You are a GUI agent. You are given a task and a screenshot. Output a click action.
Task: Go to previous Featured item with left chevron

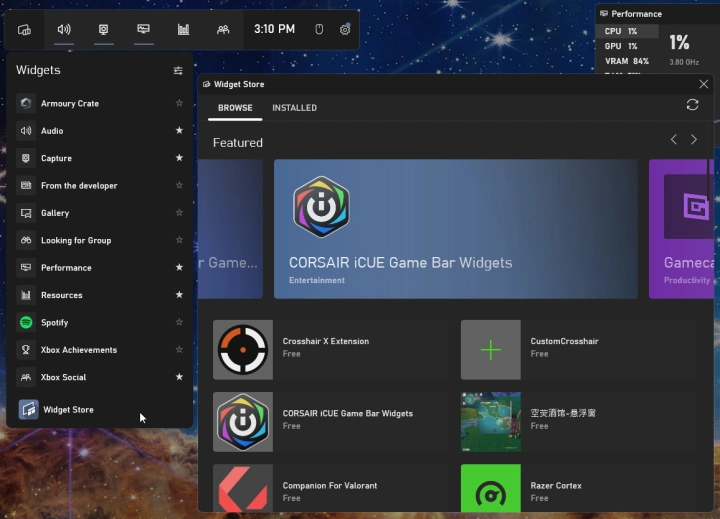pyautogui.click(x=673, y=140)
